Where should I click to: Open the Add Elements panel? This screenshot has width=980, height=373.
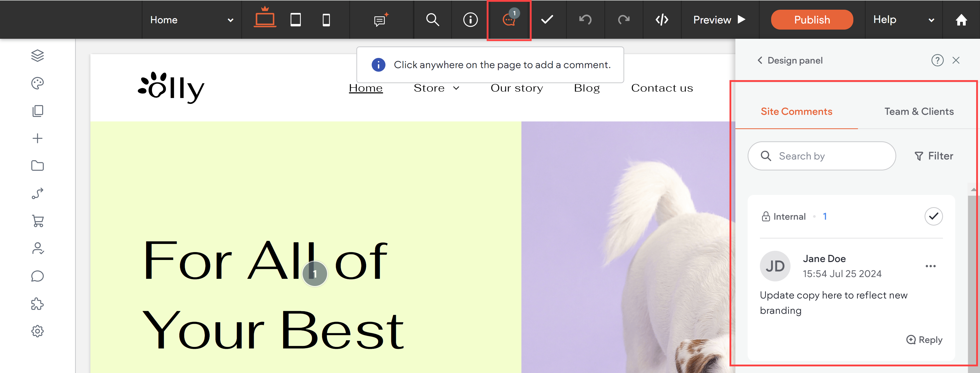tap(37, 138)
